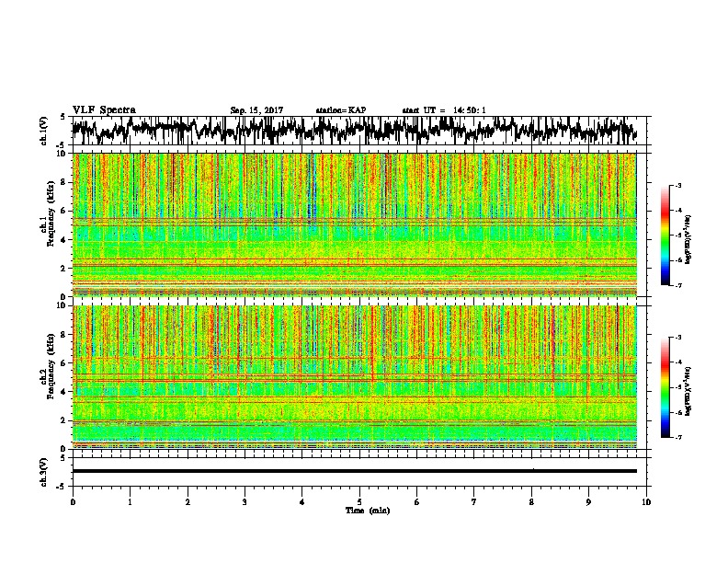The image size is (728, 563).
Task: Click time axis tick label '0'
Action: tap(73, 502)
